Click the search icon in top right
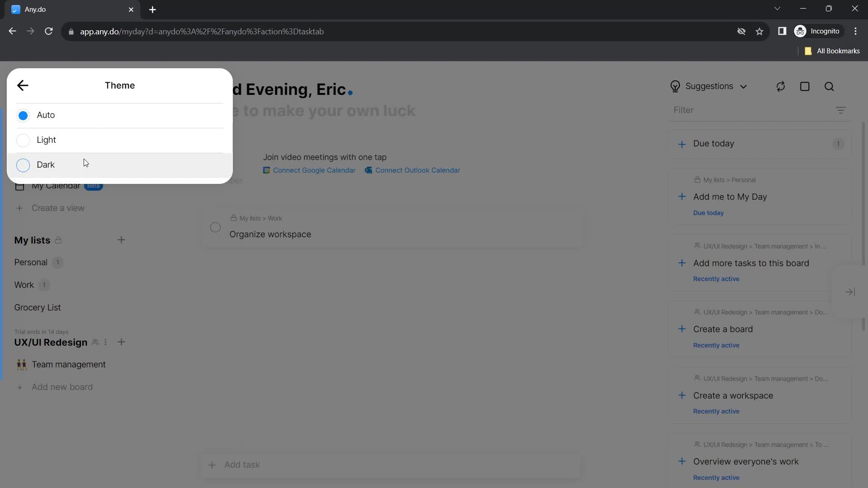Viewport: 868px width, 488px height. [x=831, y=86]
